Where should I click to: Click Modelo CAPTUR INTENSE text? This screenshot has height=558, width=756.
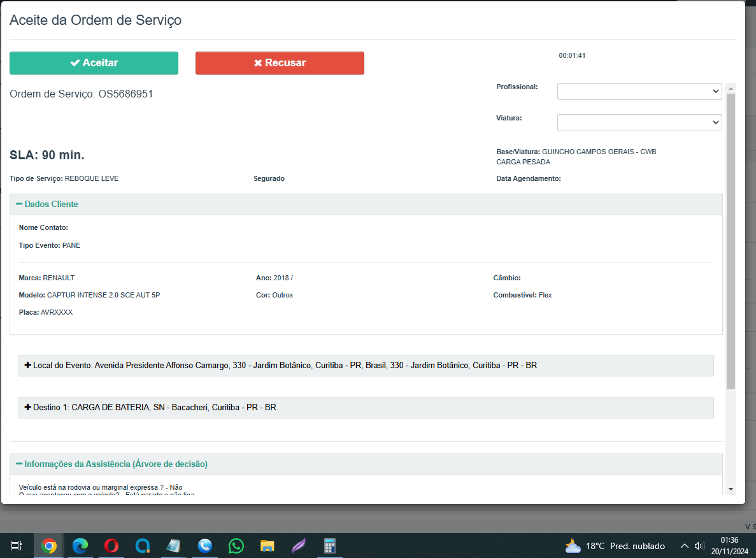point(89,295)
